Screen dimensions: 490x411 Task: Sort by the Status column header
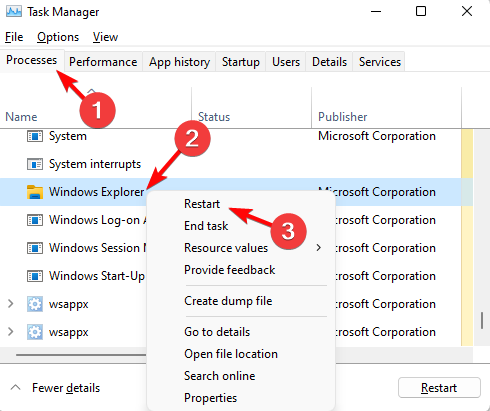click(214, 117)
